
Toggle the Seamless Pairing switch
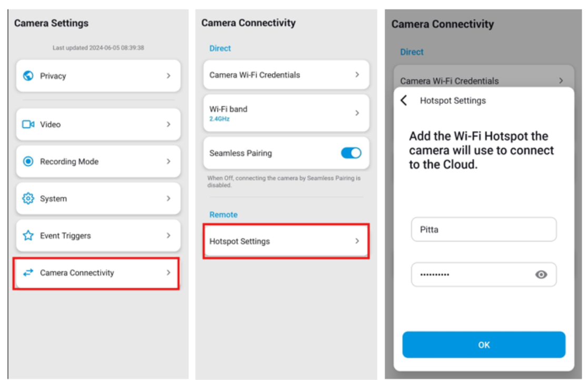(351, 153)
